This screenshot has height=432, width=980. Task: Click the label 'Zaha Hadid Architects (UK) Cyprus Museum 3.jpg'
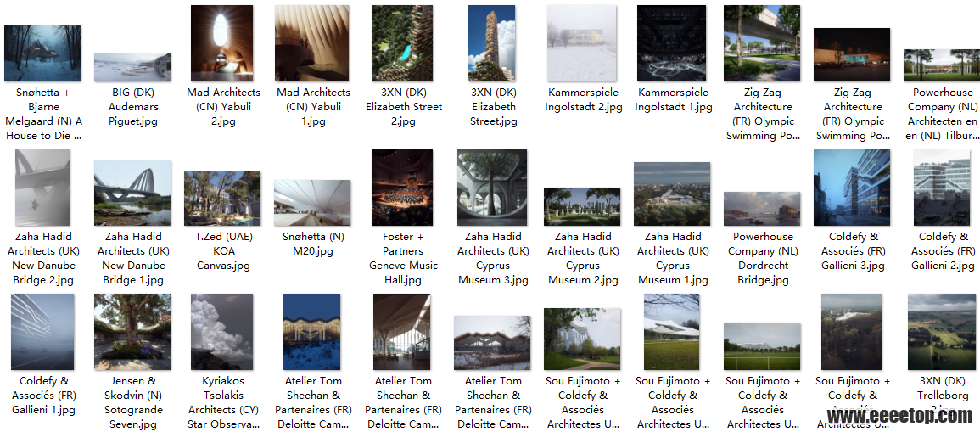pos(492,258)
